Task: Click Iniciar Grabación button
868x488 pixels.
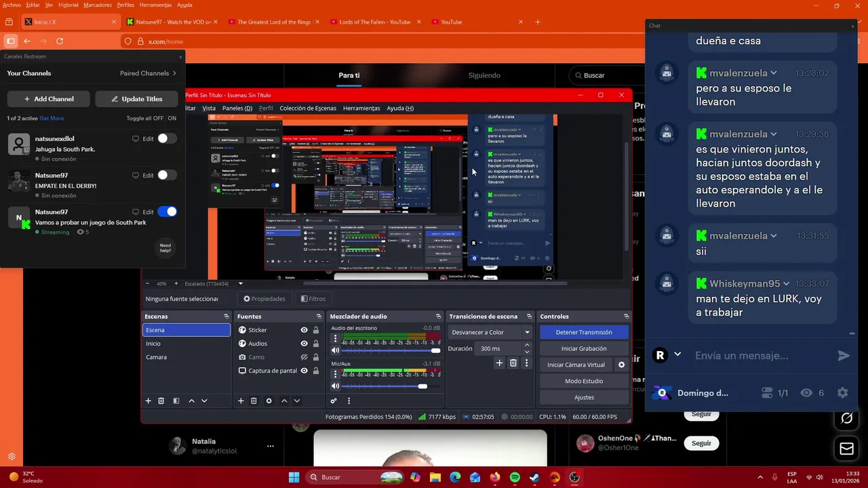Action: (x=584, y=348)
